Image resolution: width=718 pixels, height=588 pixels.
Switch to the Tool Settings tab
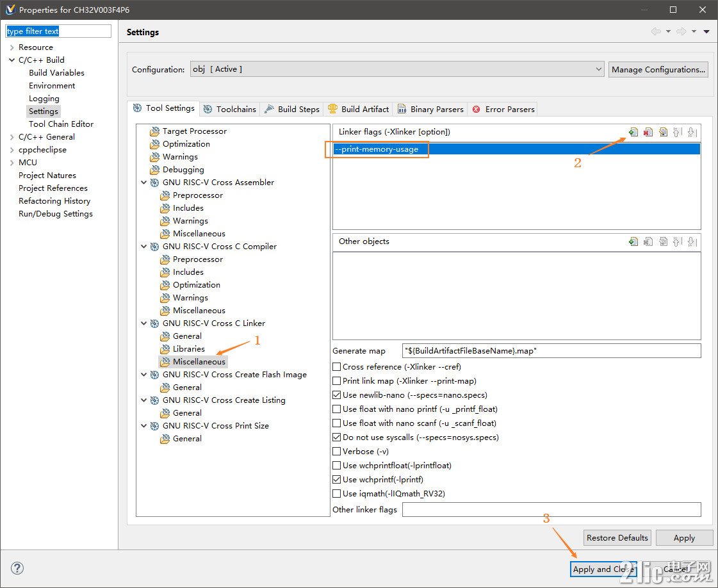click(163, 108)
